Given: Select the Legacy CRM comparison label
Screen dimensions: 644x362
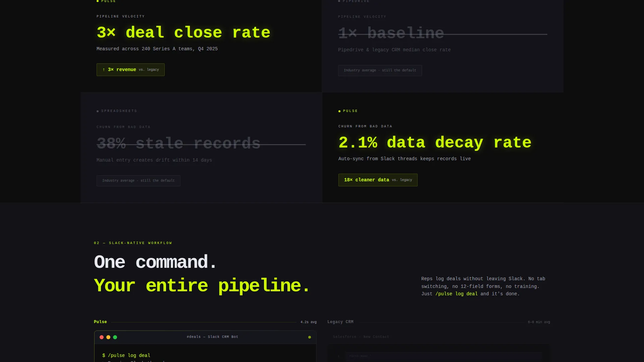Looking at the screenshot, I should (x=340, y=322).
